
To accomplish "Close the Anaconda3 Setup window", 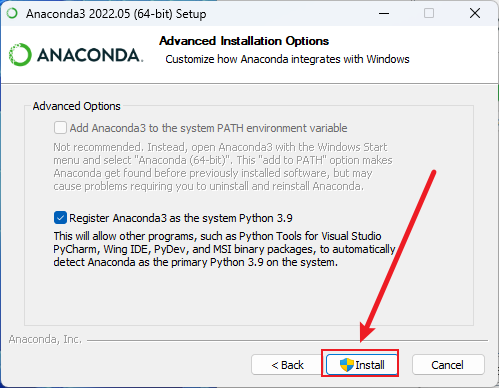I will pyautogui.click(x=475, y=14).
